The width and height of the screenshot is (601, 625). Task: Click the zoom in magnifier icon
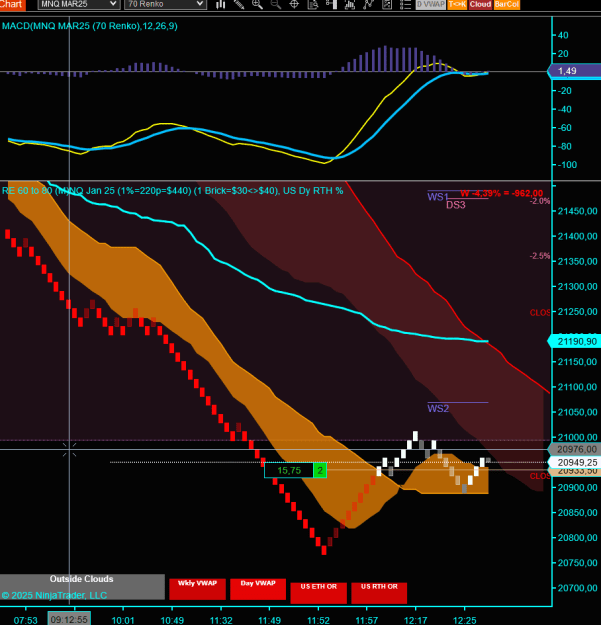click(x=257, y=4)
